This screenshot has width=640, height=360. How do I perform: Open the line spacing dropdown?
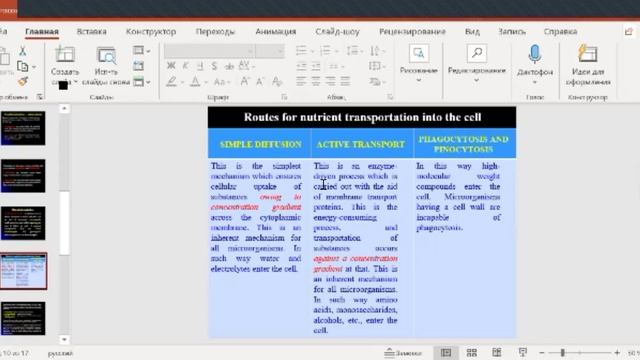(x=354, y=51)
